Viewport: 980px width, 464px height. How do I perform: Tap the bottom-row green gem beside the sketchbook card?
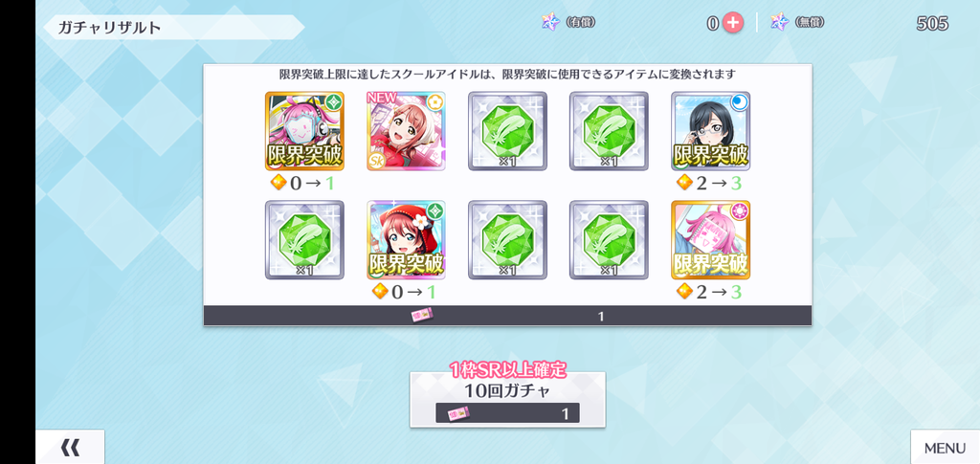pyautogui.click(x=609, y=240)
